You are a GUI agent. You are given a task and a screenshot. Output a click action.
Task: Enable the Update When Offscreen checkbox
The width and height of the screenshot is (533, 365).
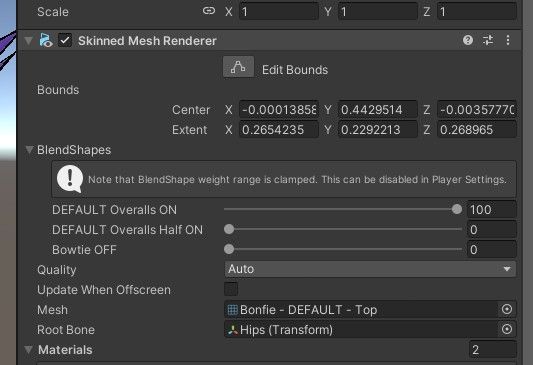pos(231,289)
